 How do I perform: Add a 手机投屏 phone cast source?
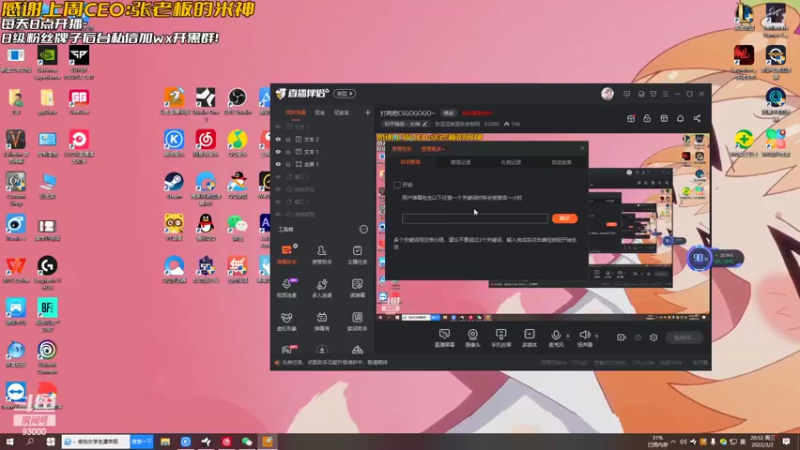tap(501, 338)
